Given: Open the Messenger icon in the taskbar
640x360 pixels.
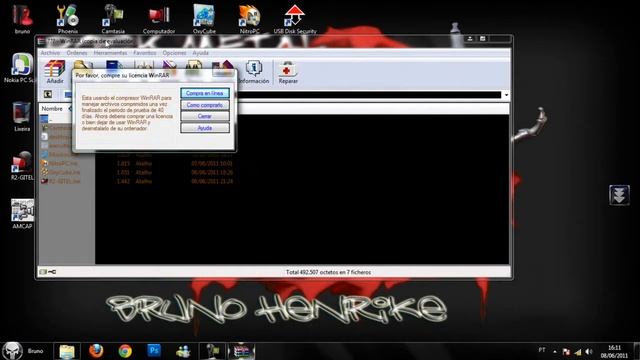Looking at the screenshot, I should tap(183, 351).
